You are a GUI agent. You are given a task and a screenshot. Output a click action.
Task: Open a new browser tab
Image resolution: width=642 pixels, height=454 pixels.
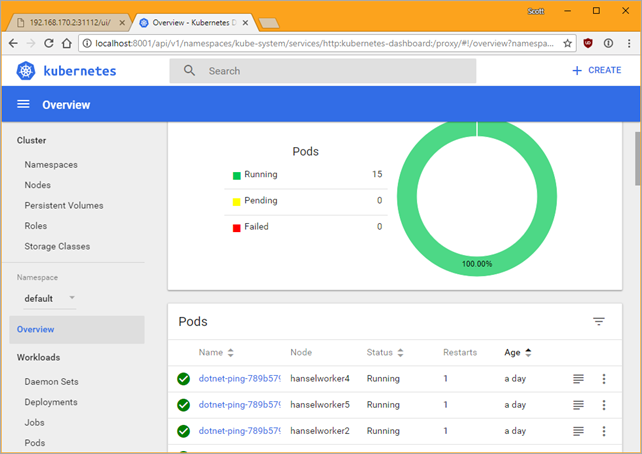point(269,23)
